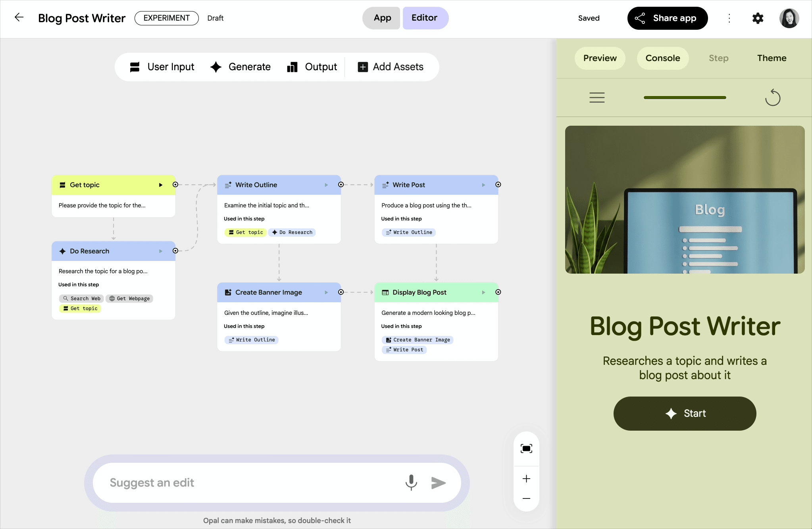Viewport: 812px width, 529px height.
Task: Click the Share app button
Action: click(667, 18)
